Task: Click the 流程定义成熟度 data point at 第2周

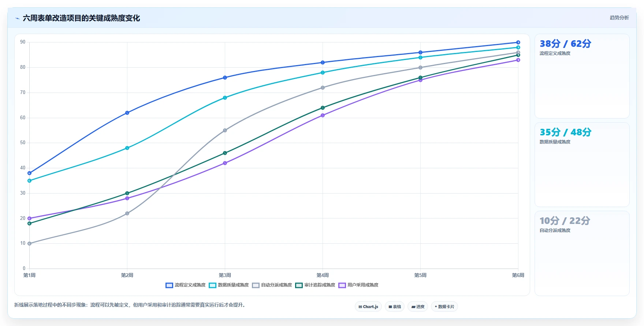Action: click(x=127, y=113)
